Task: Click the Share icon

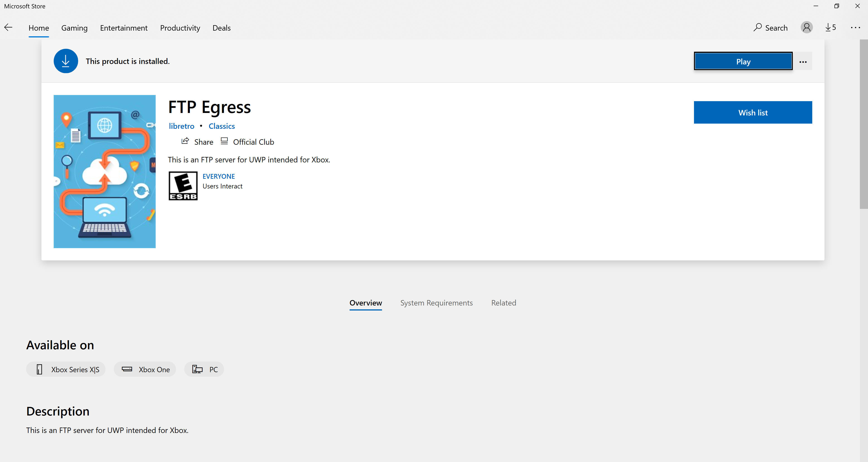Action: (185, 141)
